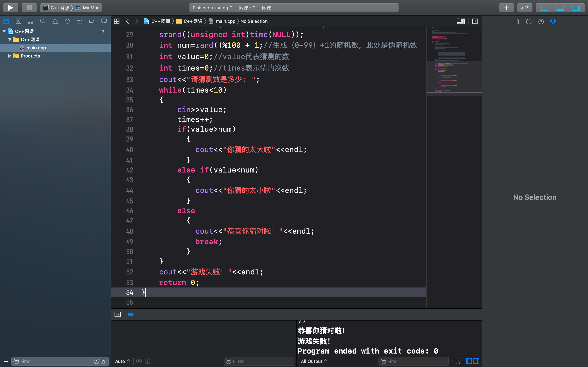
Task: Select the issue navigator icon
Action: point(56,22)
